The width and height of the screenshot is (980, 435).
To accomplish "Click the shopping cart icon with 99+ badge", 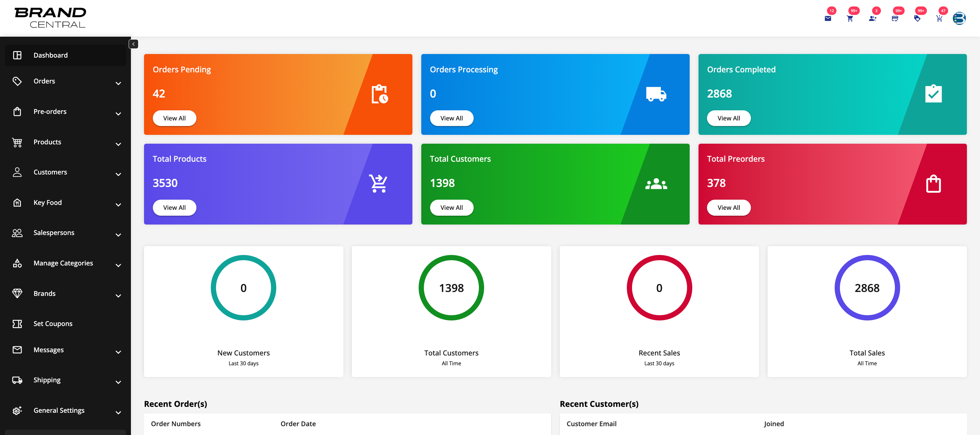I will click(850, 18).
